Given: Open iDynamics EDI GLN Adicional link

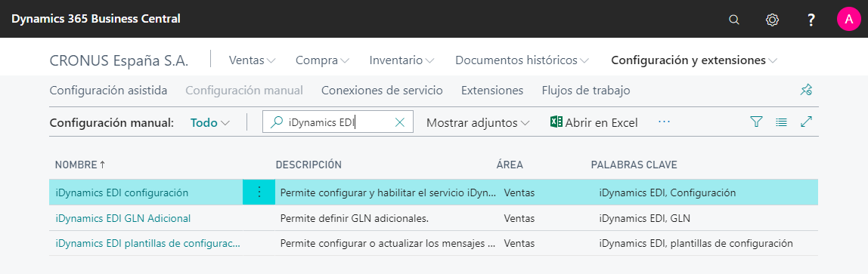Looking at the screenshot, I should tap(123, 218).
